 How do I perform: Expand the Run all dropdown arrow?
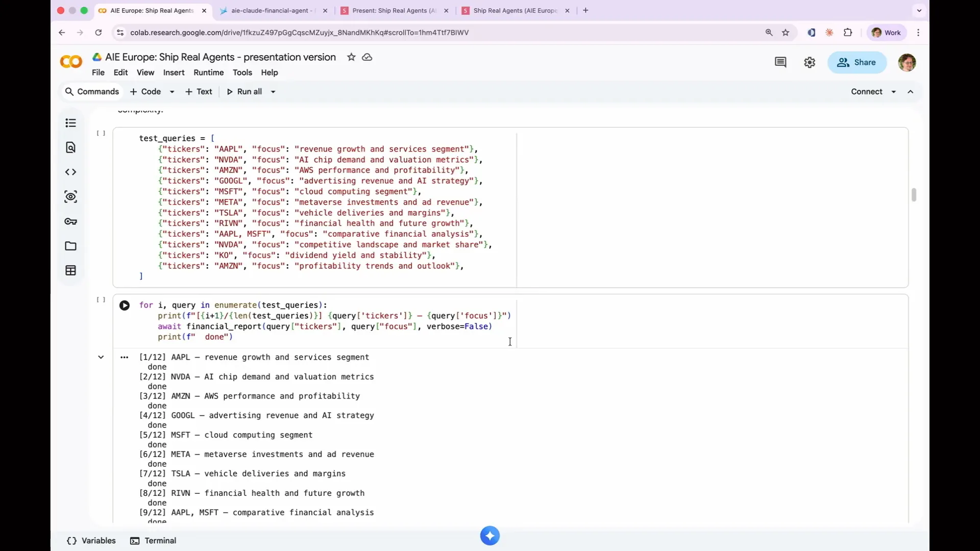pyautogui.click(x=273, y=92)
